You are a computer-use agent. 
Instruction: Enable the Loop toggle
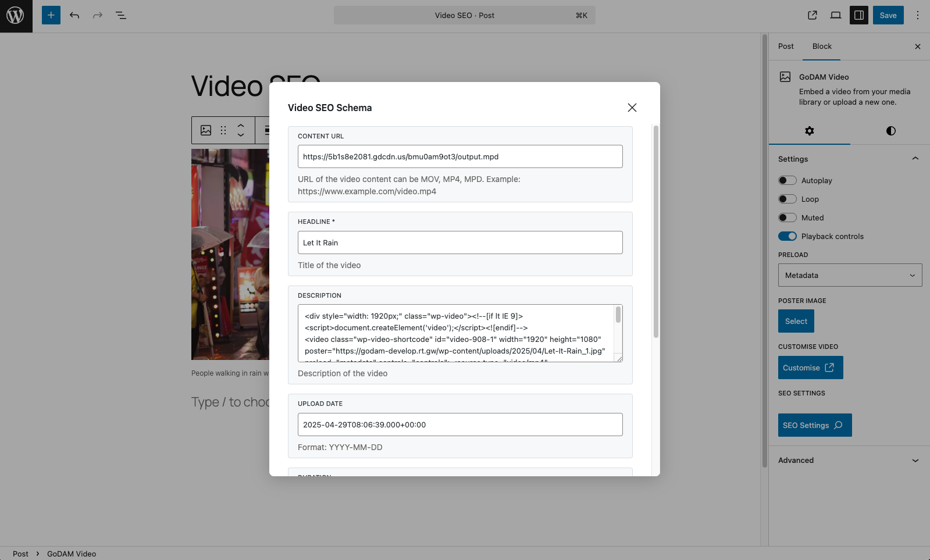coord(788,199)
